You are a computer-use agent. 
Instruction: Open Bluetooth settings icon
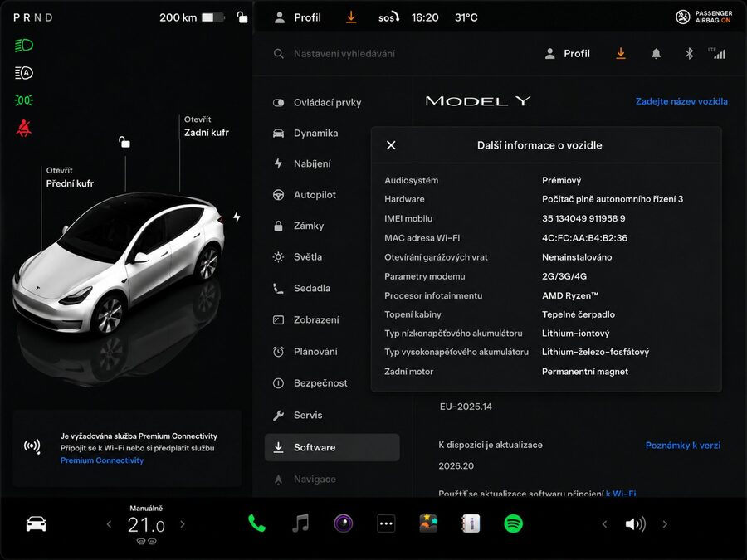coord(689,54)
